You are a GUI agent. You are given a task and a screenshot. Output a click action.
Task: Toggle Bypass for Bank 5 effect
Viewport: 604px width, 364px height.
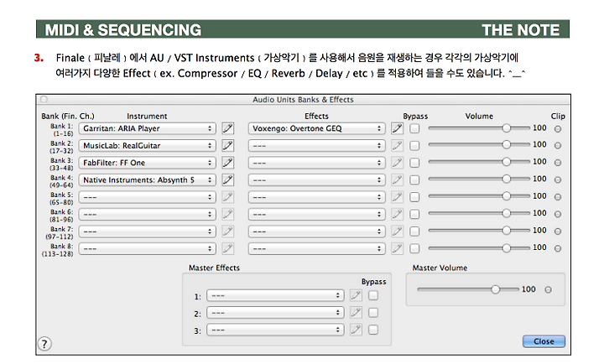pyautogui.click(x=414, y=197)
